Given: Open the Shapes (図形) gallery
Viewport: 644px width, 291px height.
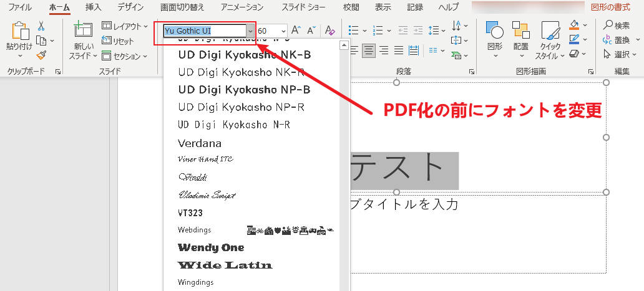Looking at the screenshot, I should tap(495, 39).
